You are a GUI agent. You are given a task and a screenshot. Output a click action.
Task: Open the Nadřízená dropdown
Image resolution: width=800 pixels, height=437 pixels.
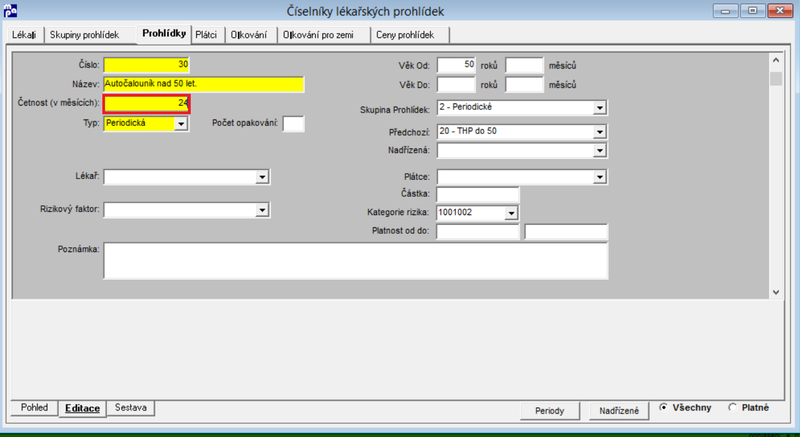(599, 150)
